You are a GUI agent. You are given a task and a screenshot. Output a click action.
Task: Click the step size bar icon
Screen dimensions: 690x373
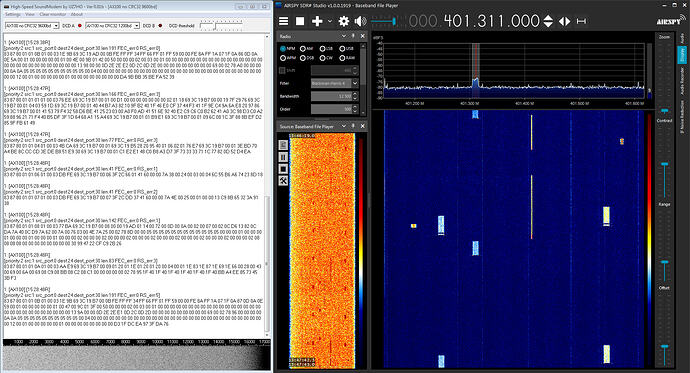(581, 21)
